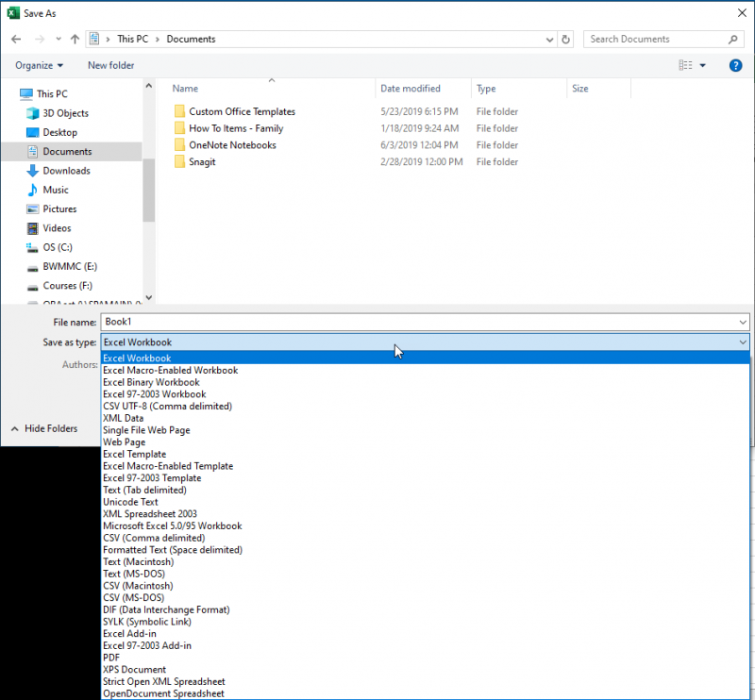Change the view layout icon

click(685, 65)
